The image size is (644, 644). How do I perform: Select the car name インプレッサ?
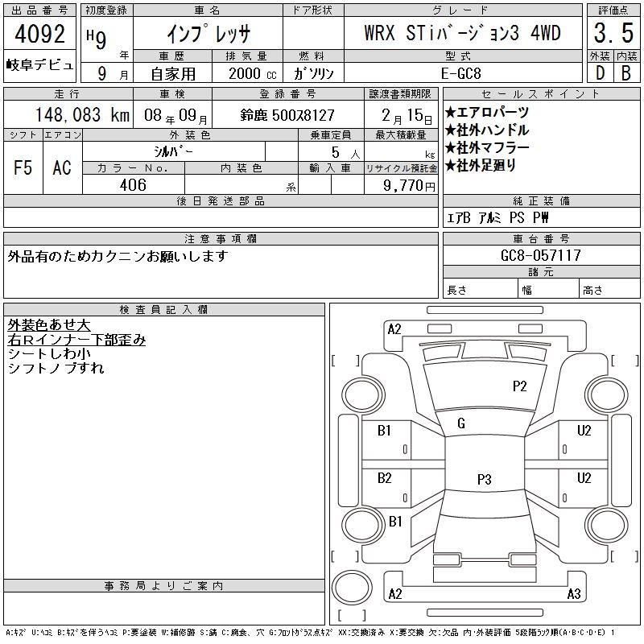coord(208,34)
